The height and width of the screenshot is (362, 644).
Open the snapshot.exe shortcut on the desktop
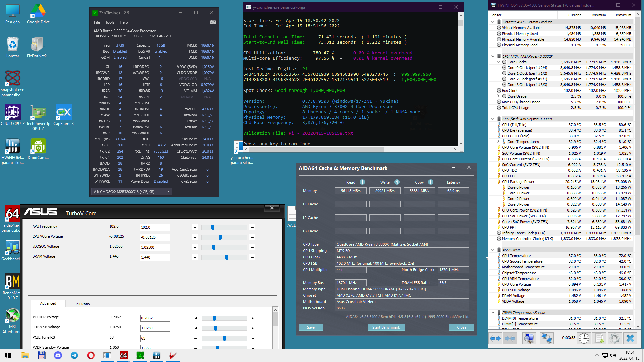coord(13,83)
